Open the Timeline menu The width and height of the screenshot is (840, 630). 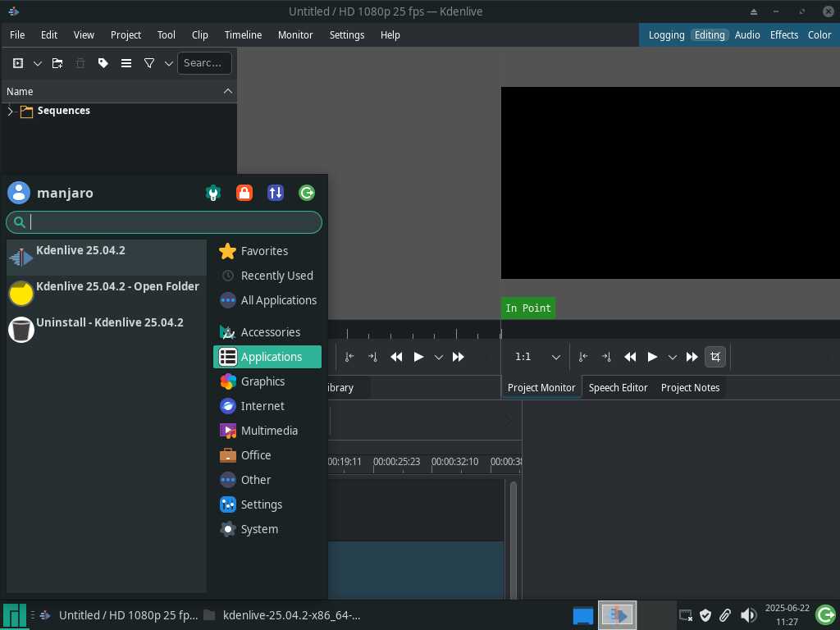(x=243, y=34)
